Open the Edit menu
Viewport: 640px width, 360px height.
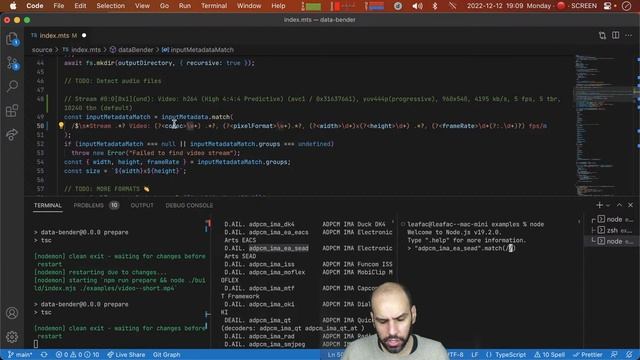coord(80,6)
